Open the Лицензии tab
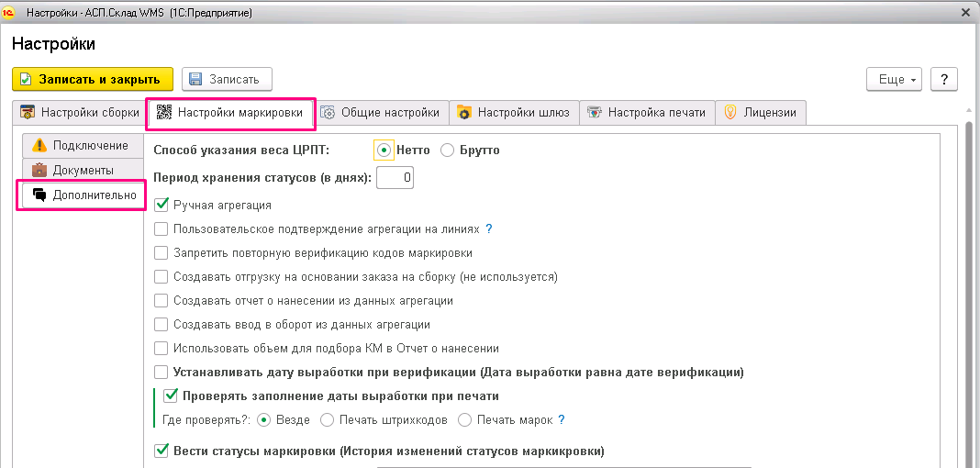Viewport: 980px width, 468px height. pos(762,113)
